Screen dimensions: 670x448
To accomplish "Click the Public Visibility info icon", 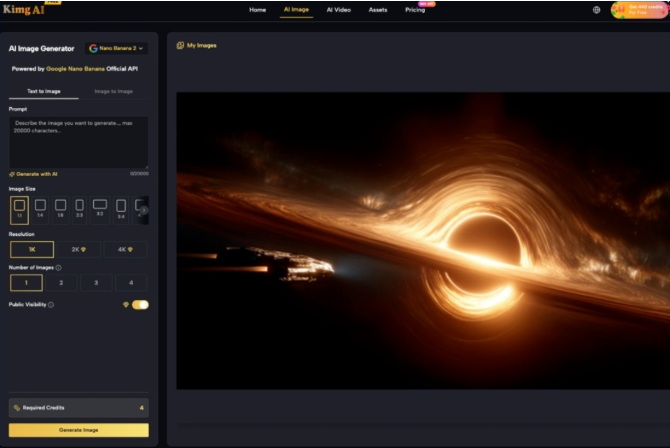I will 51,305.
